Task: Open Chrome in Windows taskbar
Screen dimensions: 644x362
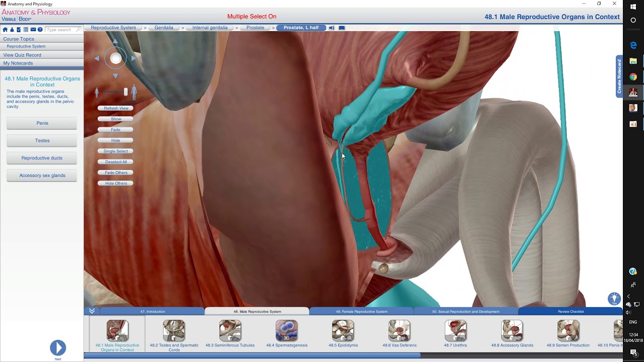Action: (x=633, y=76)
